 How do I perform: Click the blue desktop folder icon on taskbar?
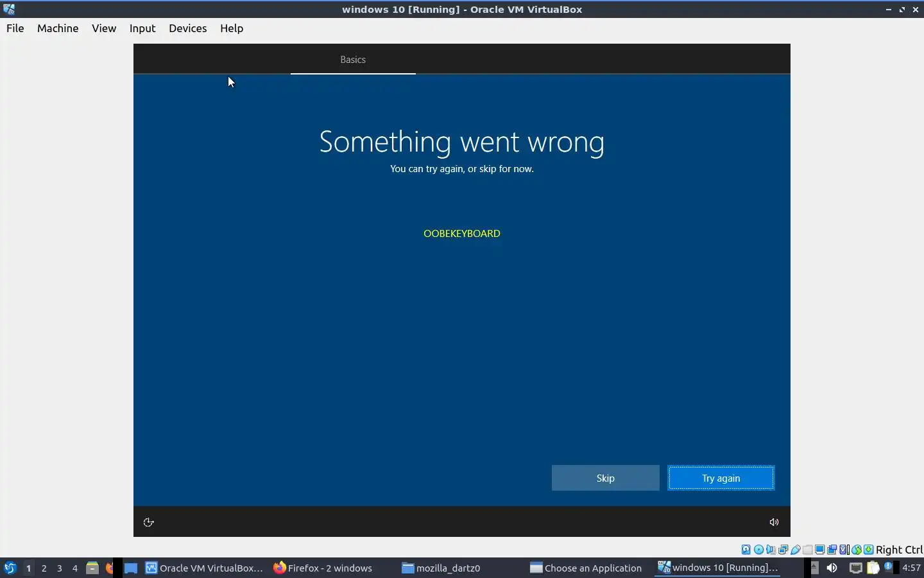pyautogui.click(x=131, y=568)
